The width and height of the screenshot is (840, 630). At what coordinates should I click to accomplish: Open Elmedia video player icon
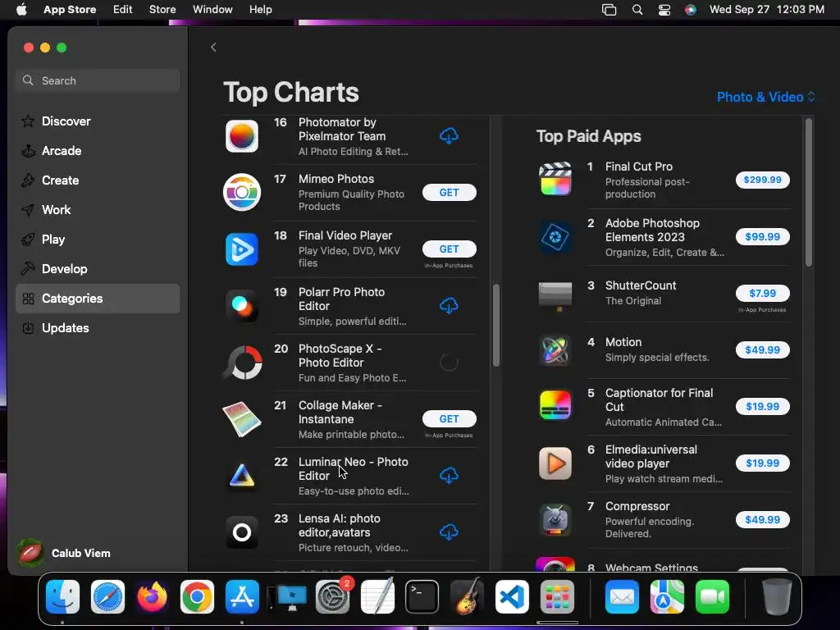(555, 463)
